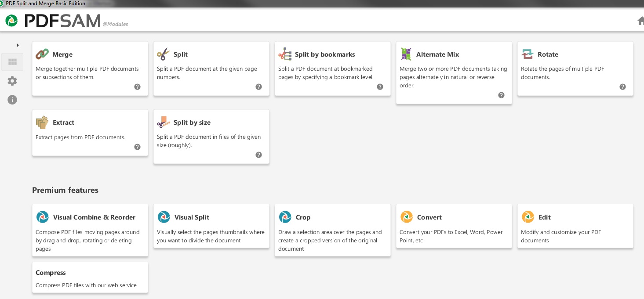Open the Visual Split premium feature
The width and height of the screenshot is (644, 299).
click(x=164, y=216)
